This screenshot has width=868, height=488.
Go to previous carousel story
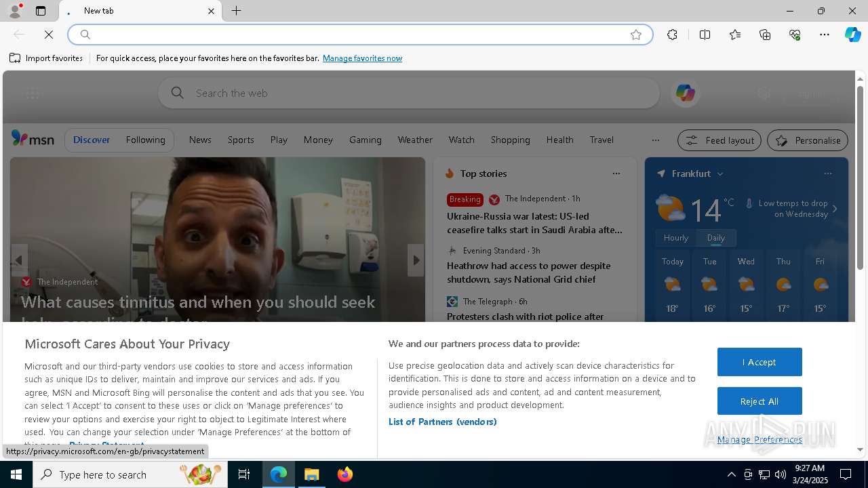(19, 260)
